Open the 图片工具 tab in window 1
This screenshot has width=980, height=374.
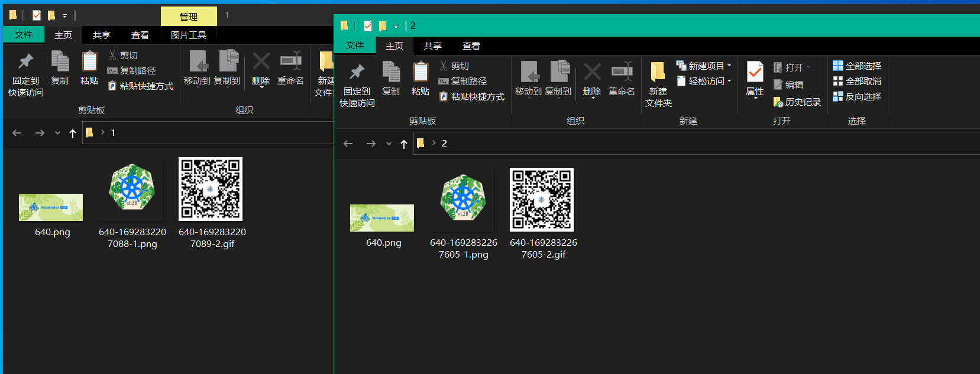click(x=189, y=35)
